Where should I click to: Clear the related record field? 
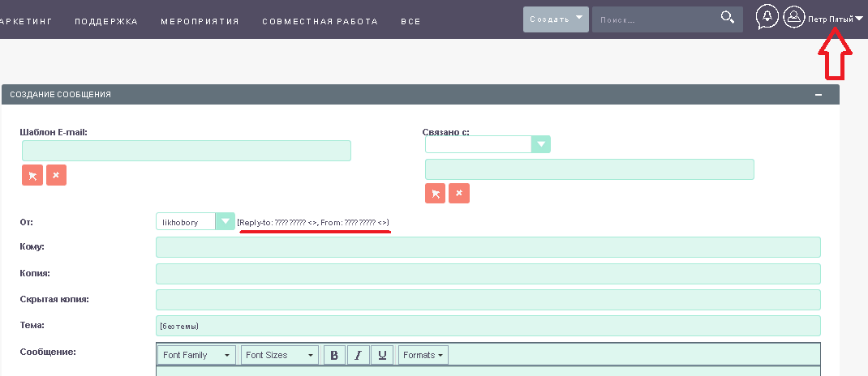459,193
